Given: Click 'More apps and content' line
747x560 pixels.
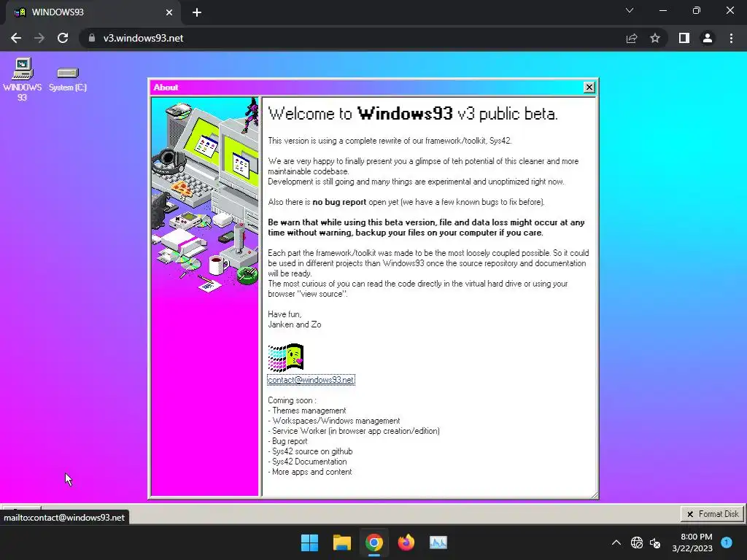Looking at the screenshot, I should (309, 472).
